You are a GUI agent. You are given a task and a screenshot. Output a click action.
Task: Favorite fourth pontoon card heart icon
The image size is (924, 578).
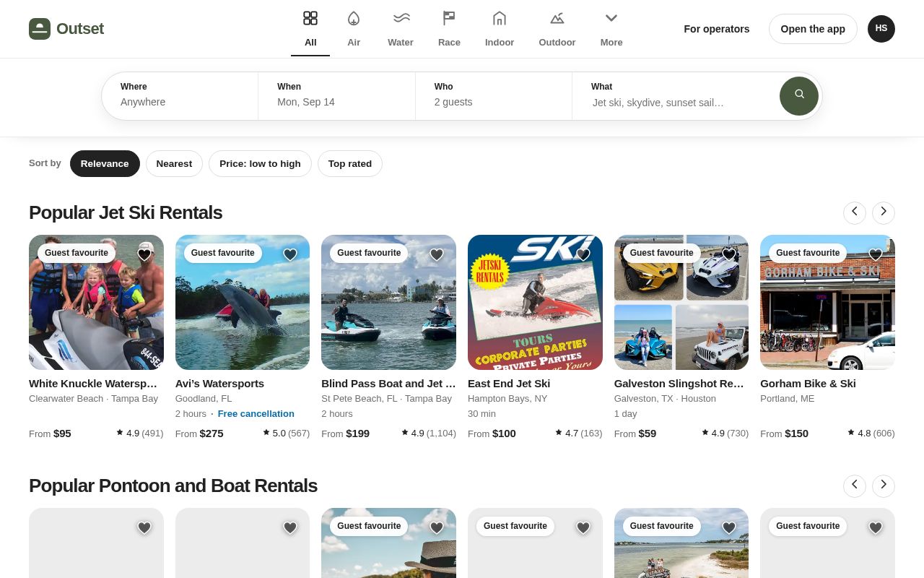pos(583,527)
